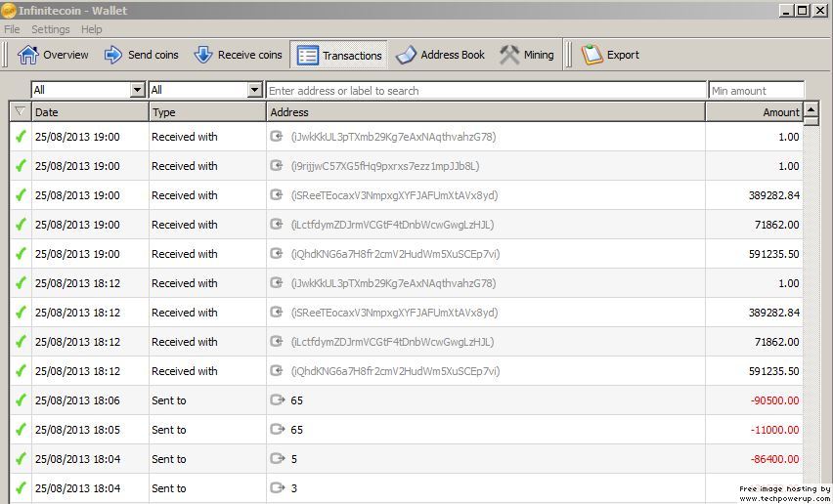Click the receive icon beside i9rijjwC57XG5fHq9

pos(277,165)
